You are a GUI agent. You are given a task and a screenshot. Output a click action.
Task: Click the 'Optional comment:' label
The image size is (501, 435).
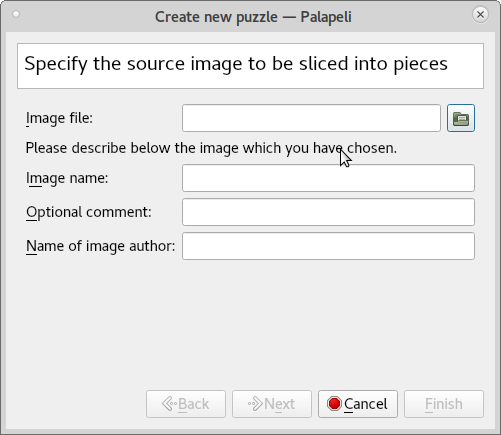tap(89, 212)
